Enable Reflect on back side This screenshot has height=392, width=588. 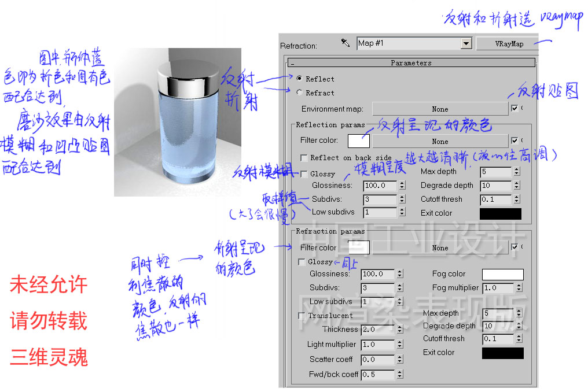(x=304, y=158)
